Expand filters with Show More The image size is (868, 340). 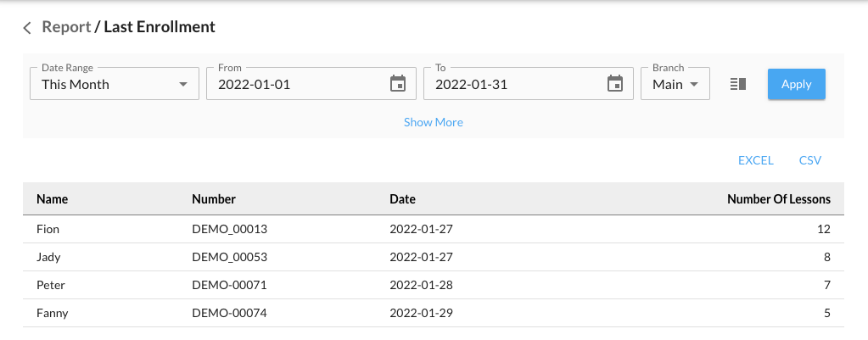point(433,122)
